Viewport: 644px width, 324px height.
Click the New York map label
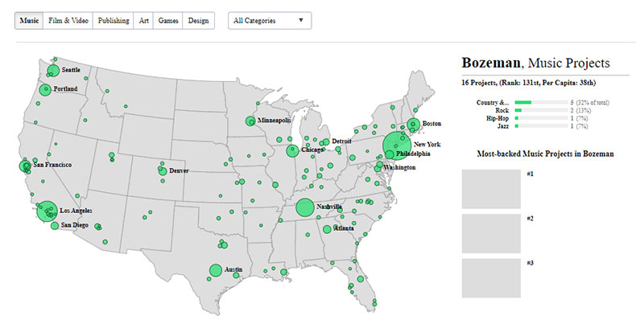pyautogui.click(x=427, y=145)
